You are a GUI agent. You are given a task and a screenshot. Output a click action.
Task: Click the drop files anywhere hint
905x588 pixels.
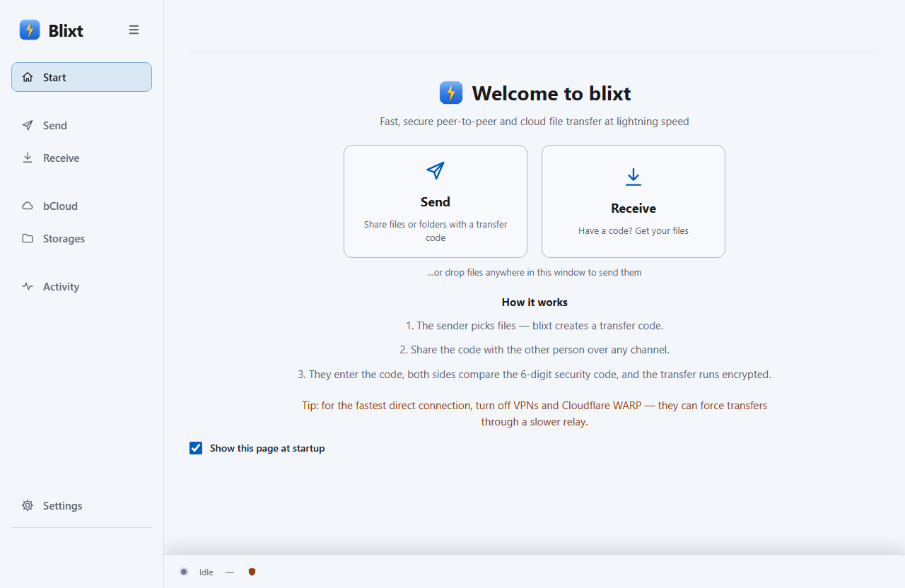point(535,272)
